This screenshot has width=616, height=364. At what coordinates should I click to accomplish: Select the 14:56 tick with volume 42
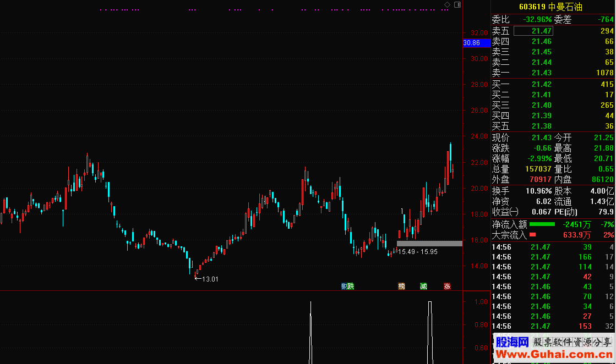[x=553, y=277]
